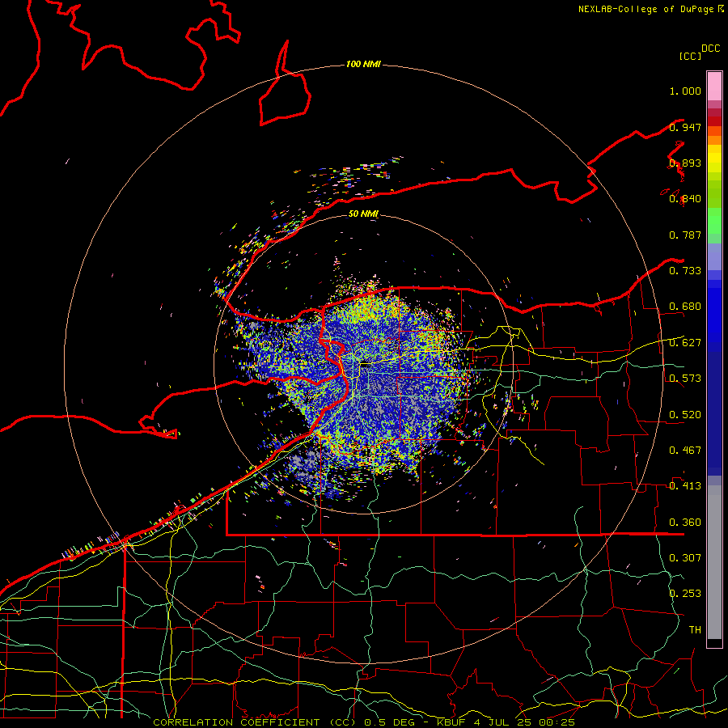Click the Correlation Coefficient caption at the bottom
Screen dimensions: 728x728
(x=364, y=722)
